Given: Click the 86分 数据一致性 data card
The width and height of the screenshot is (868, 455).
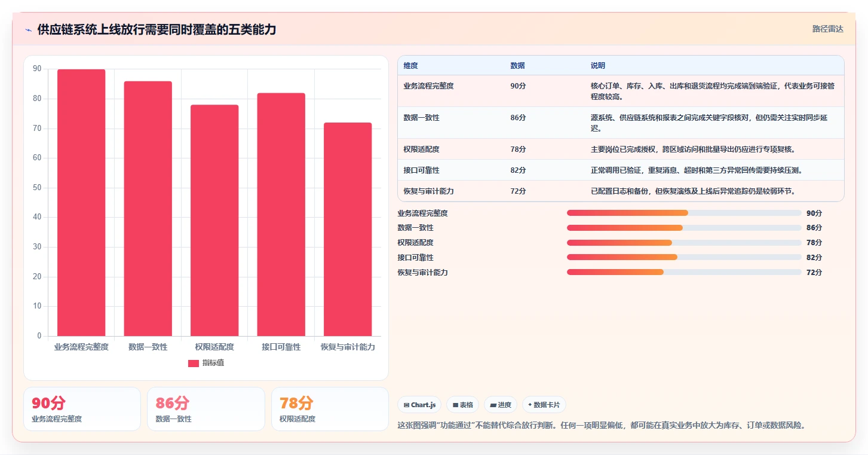Looking at the screenshot, I should pos(206,409).
